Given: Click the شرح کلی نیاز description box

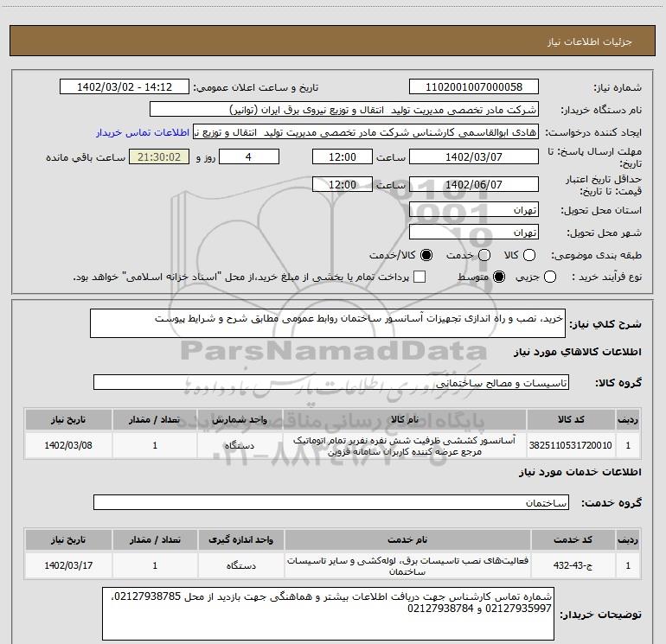Looking at the screenshot, I should [x=328, y=323].
